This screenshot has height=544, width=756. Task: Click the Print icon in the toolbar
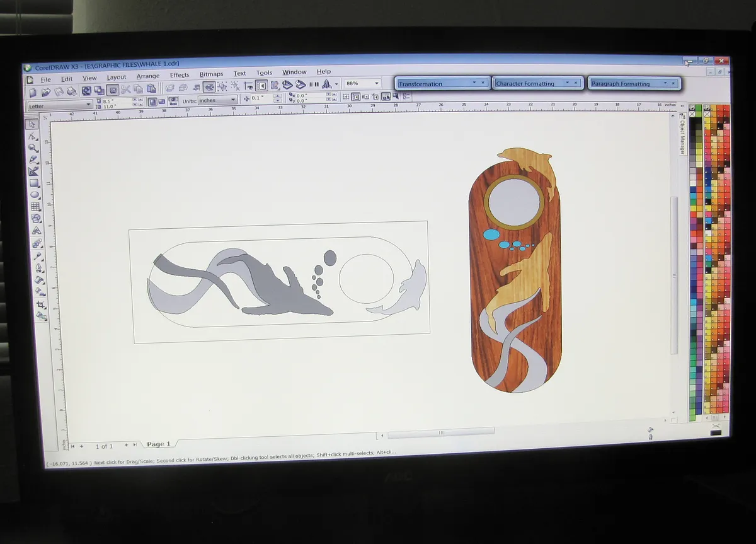[x=71, y=91]
